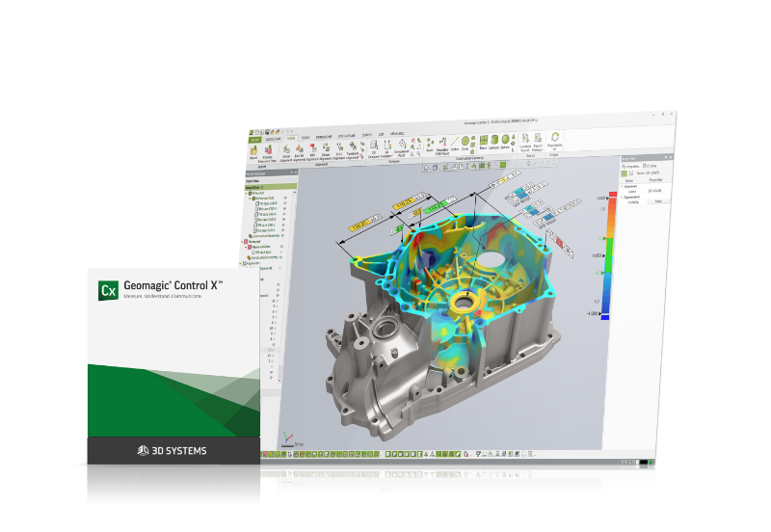Choose the RPS Alignment tool
This screenshot has width=771, height=532.
pos(312,152)
